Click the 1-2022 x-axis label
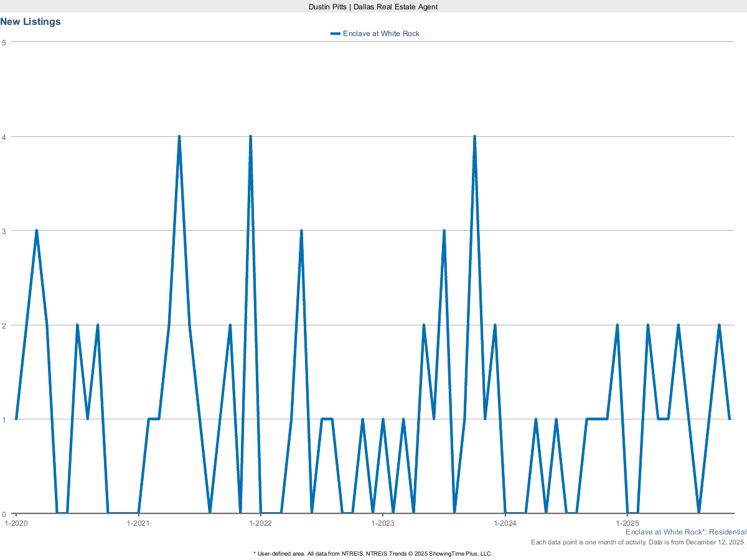 (260, 523)
